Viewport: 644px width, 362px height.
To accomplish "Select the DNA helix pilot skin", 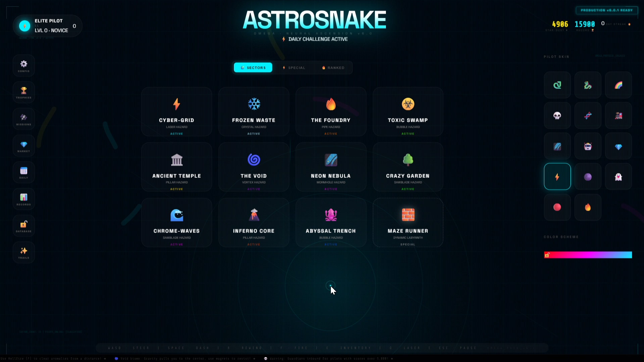I will pyautogui.click(x=588, y=116).
